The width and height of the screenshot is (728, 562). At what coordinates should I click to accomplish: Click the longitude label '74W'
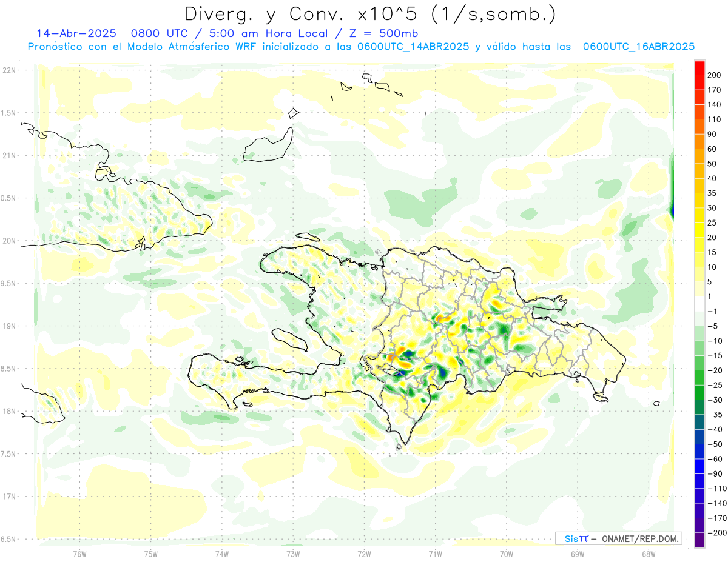pos(222,554)
